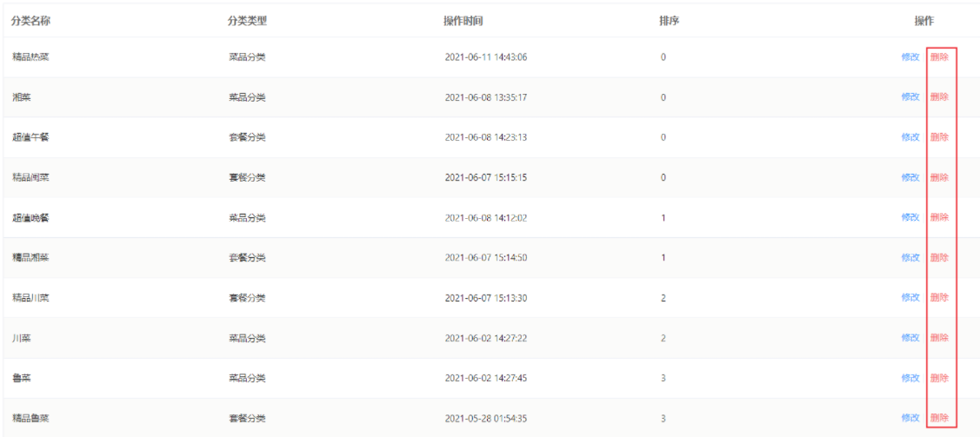
Task: Click 修改 for 超值午餐 row
Action: (910, 136)
